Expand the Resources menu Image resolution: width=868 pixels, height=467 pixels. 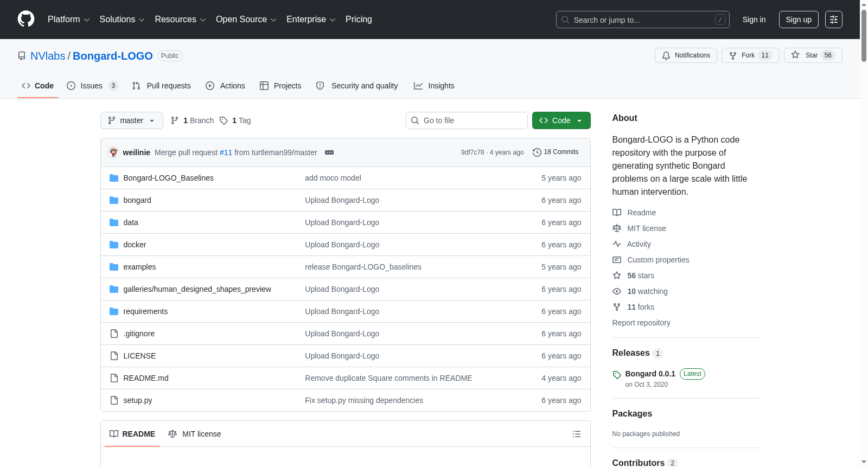(180, 20)
